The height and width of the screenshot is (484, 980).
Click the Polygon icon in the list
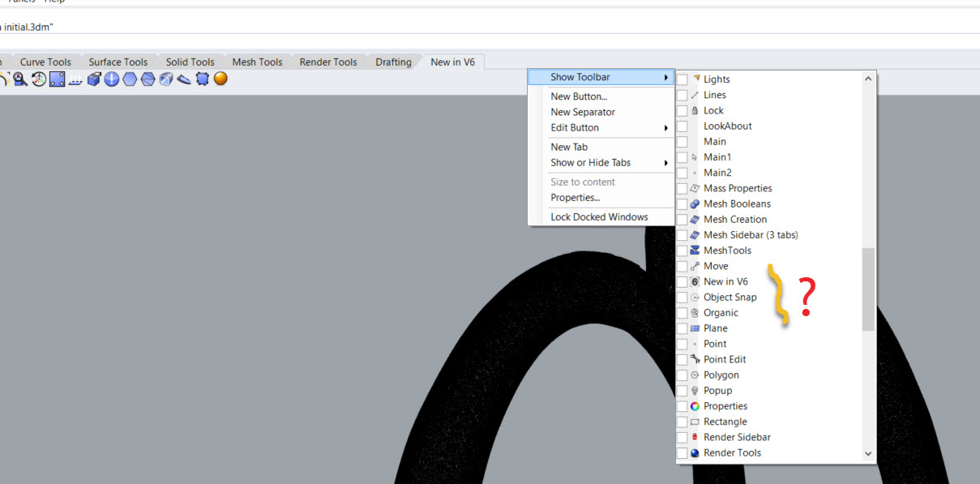point(695,375)
